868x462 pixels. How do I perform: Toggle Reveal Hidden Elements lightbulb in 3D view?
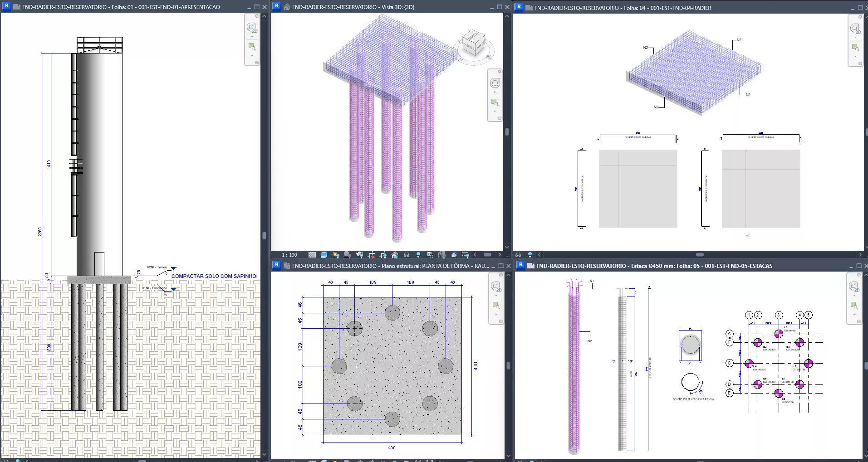(418, 255)
